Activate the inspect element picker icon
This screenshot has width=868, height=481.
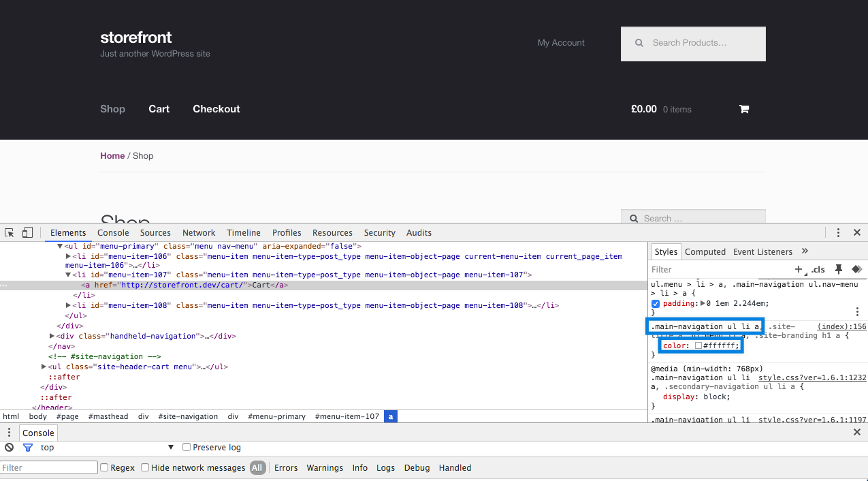tap(10, 232)
